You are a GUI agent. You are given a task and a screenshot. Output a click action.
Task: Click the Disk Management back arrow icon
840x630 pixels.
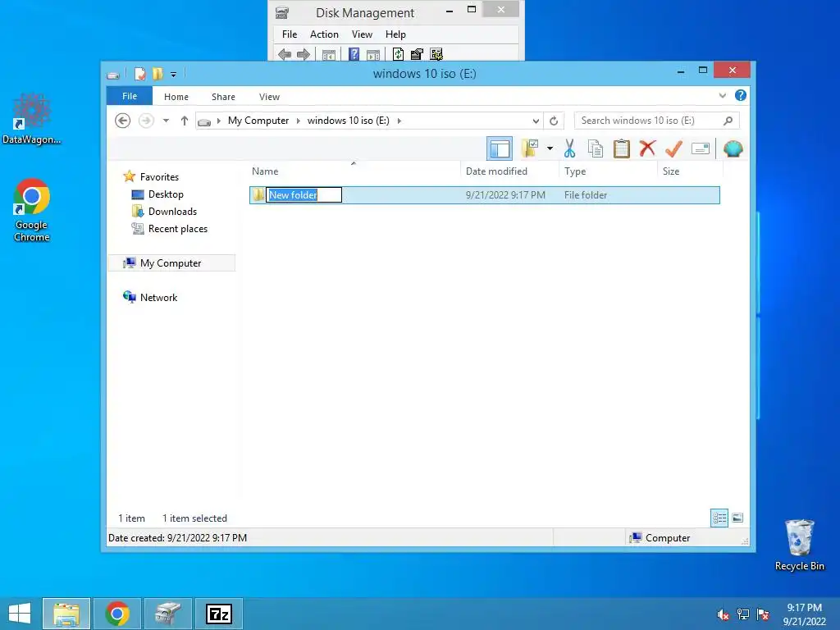click(x=285, y=54)
